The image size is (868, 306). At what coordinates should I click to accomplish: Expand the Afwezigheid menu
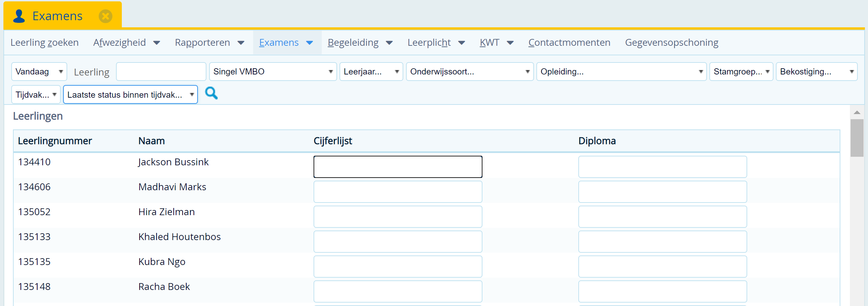click(x=127, y=42)
